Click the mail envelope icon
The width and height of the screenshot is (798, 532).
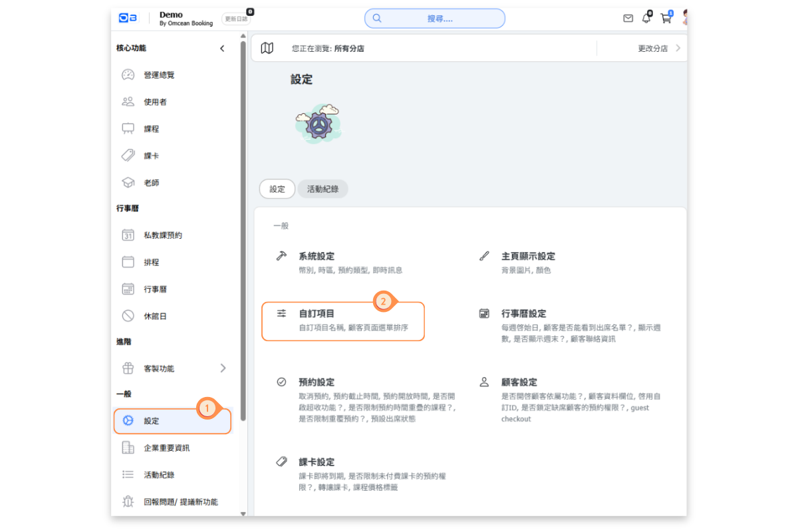(x=628, y=19)
